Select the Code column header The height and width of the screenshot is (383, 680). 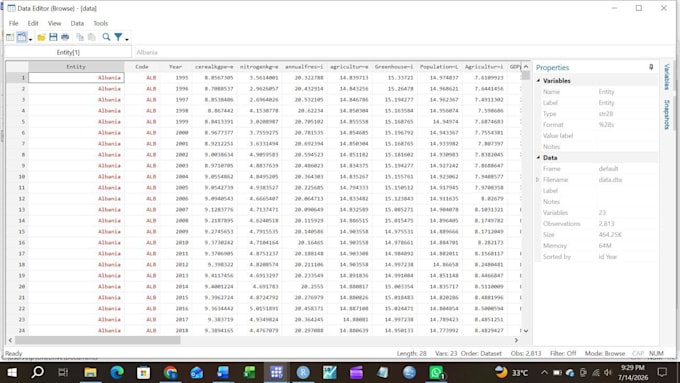pos(142,67)
